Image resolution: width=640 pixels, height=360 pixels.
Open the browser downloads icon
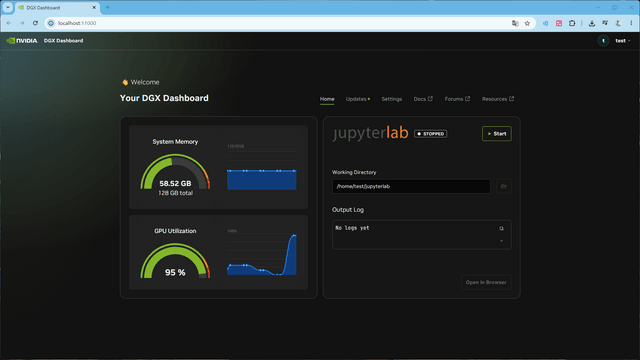point(592,23)
